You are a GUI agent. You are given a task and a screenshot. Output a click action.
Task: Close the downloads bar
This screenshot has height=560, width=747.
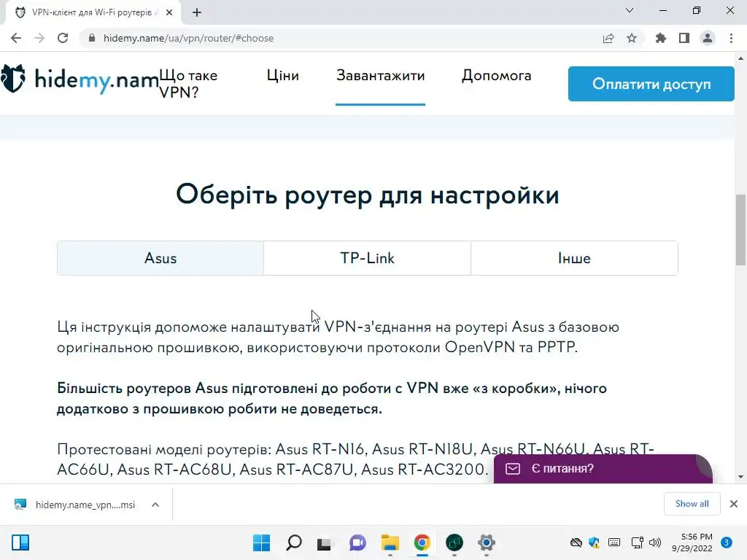(x=734, y=504)
